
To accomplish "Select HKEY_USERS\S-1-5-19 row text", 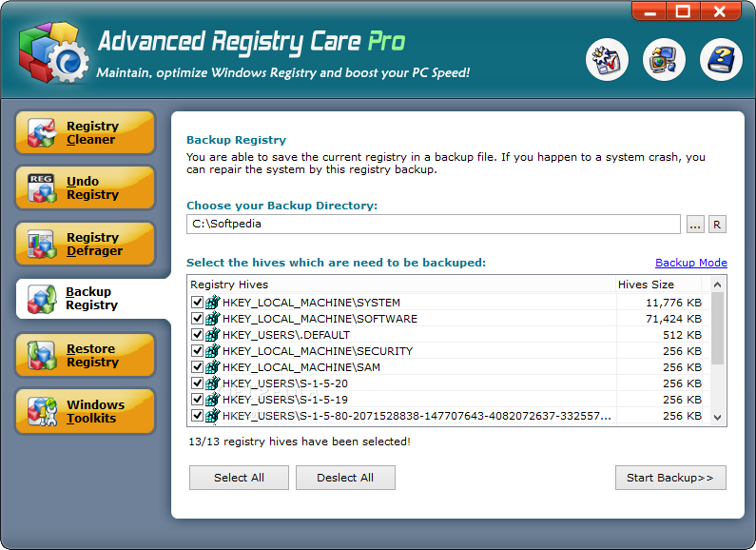I will click(x=285, y=400).
